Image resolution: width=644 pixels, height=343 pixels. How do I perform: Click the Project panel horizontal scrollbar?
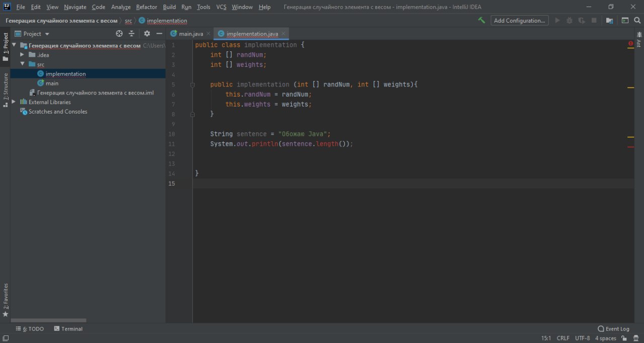point(48,320)
